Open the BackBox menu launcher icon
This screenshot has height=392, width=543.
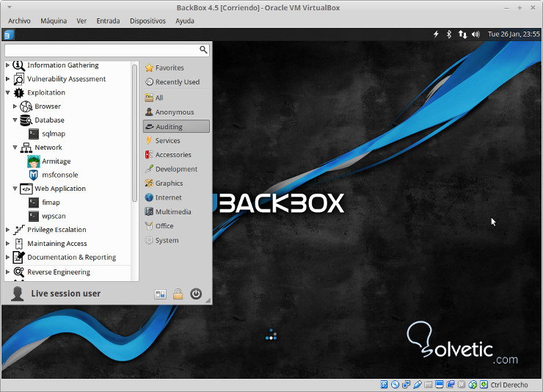click(x=9, y=35)
